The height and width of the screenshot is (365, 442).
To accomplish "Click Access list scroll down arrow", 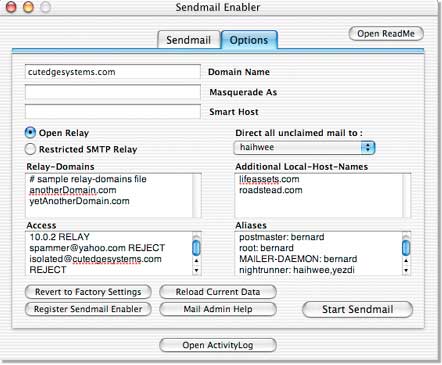I will (x=197, y=270).
